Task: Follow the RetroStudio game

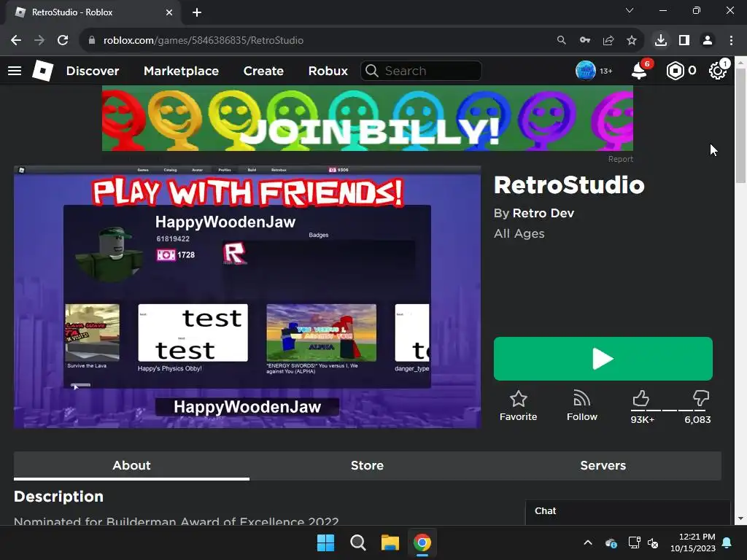Action: pos(581,405)
